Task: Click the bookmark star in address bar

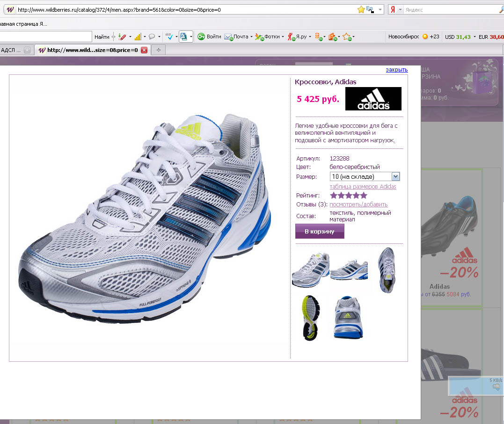Action: click(361, 10)
